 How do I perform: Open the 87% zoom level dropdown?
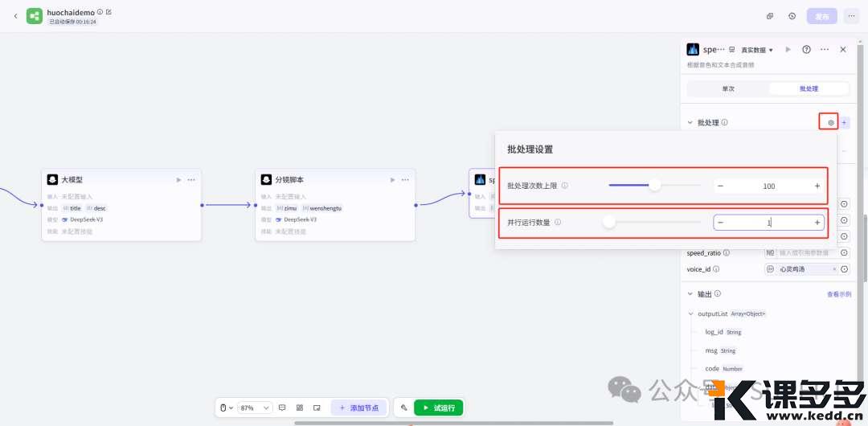pyautogui.click(x=255, y=408)
